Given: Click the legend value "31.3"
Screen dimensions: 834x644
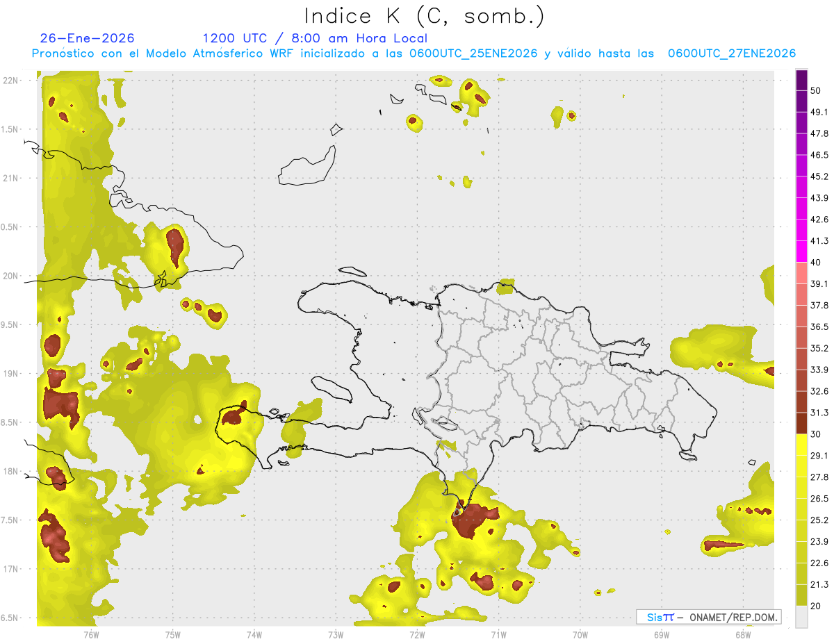Looking at the screenshot, I should 819,413.
